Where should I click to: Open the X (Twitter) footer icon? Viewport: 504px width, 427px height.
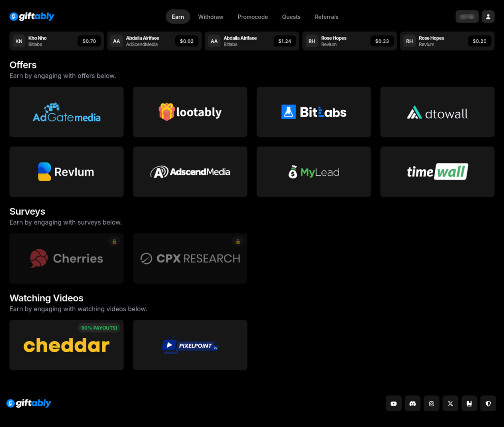click(450, 403)
